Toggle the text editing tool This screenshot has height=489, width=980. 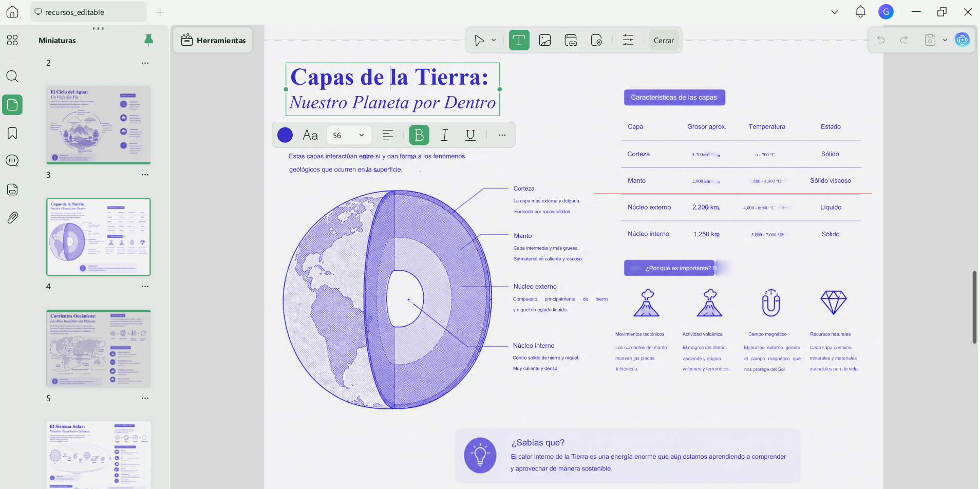(x=519, y=40)
